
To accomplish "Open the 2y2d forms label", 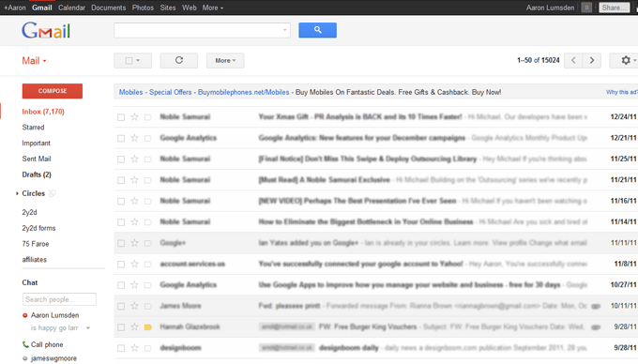I will tap(38, 228).
